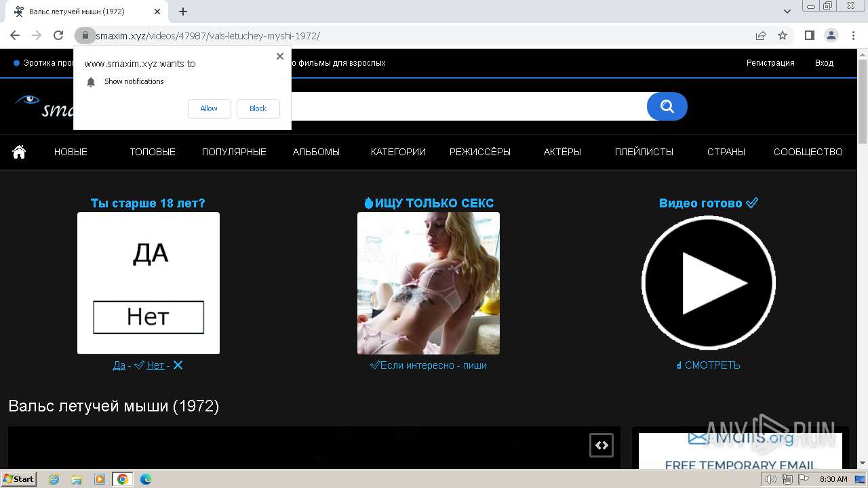The image size is (868, 488).
Task: Bookmark this tab with the star
Action: pyautogui.click(x=783, y=36)
